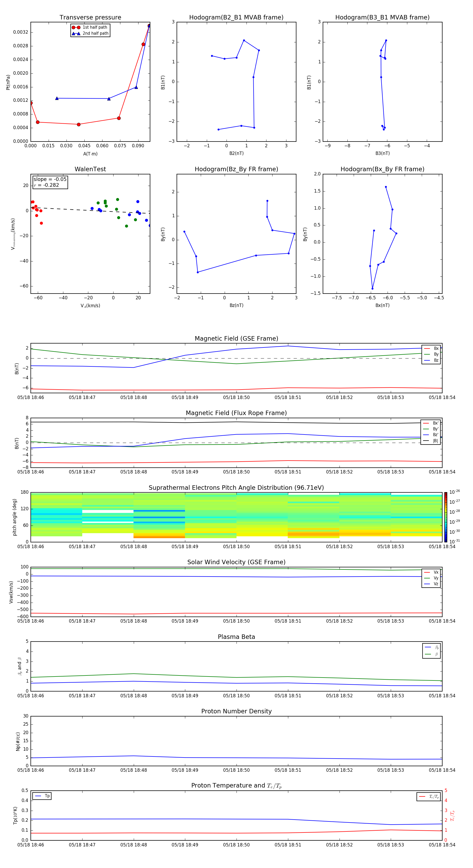Image resolution: width=473 pixels, height=868 pixels.
Task: Click the slope and r annotation box in WalenTest
Action: [50, 182]
